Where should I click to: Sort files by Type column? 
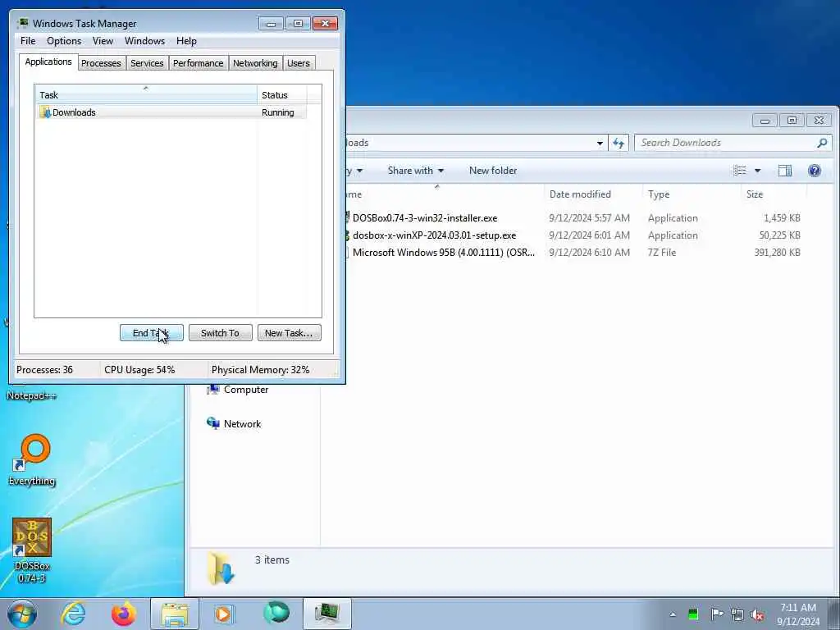point(692,194)
